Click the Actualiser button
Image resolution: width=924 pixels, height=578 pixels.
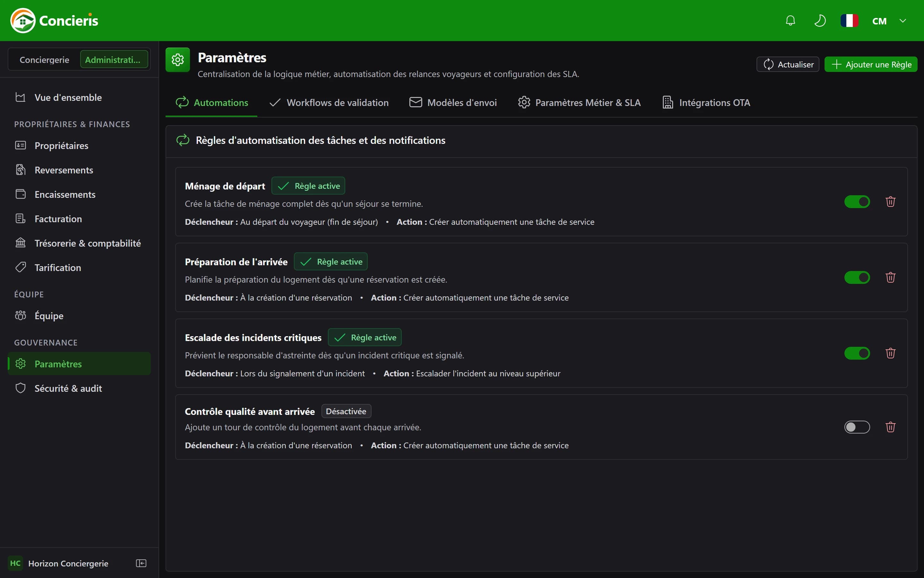pos(788,64)
